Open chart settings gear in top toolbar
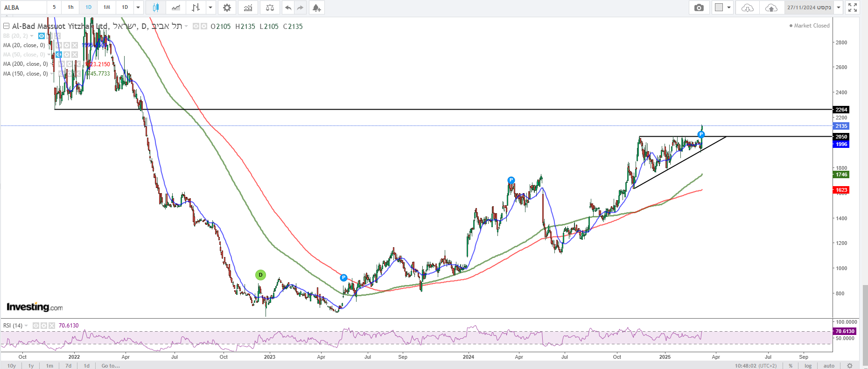This screenshot has height=369, width=868. (x=227, y=7)
